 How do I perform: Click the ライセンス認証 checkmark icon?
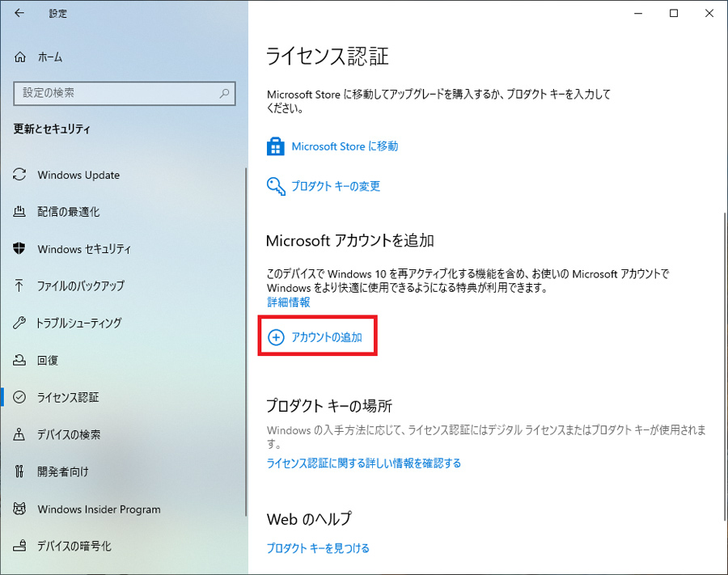coord(19,397)
